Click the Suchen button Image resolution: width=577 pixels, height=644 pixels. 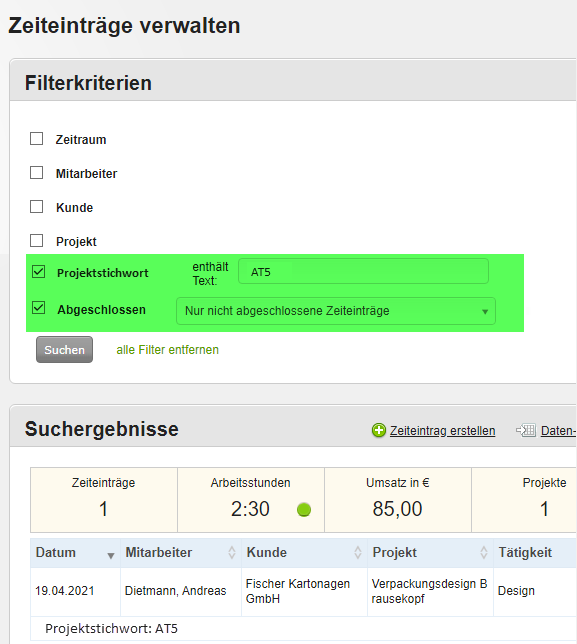[x=64, y=350]
